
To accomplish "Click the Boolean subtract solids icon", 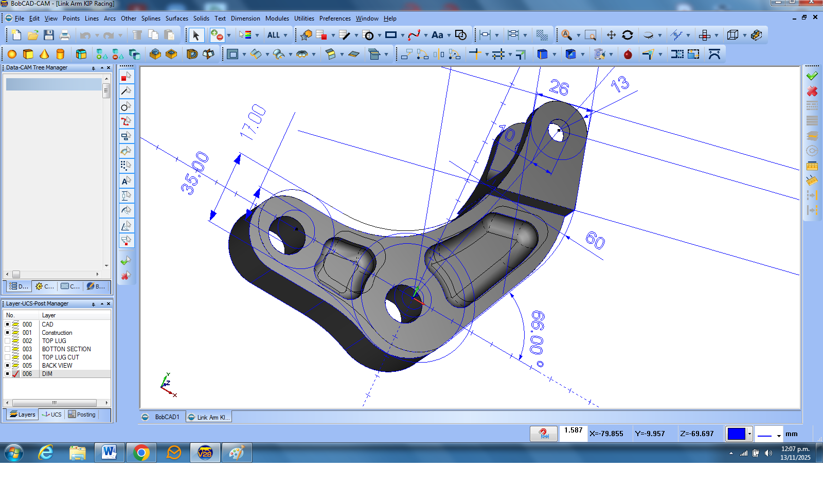I will (x=118, y=54).
